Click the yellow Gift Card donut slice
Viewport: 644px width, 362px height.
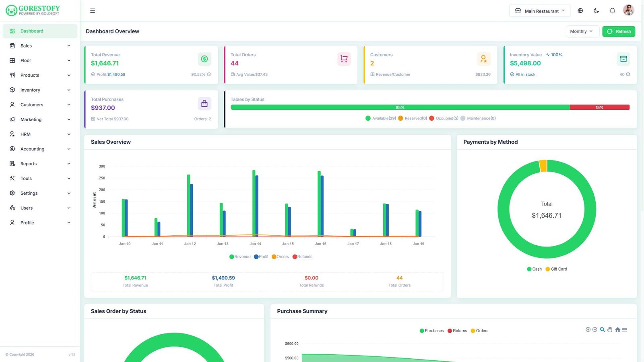click(x=543, y=166)
